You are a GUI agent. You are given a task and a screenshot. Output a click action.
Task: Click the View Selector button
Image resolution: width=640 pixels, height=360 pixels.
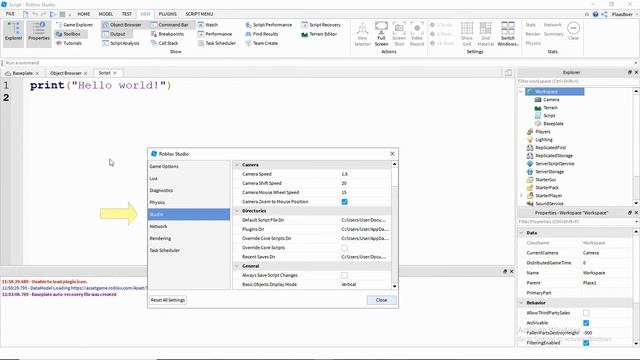[362, 34]
